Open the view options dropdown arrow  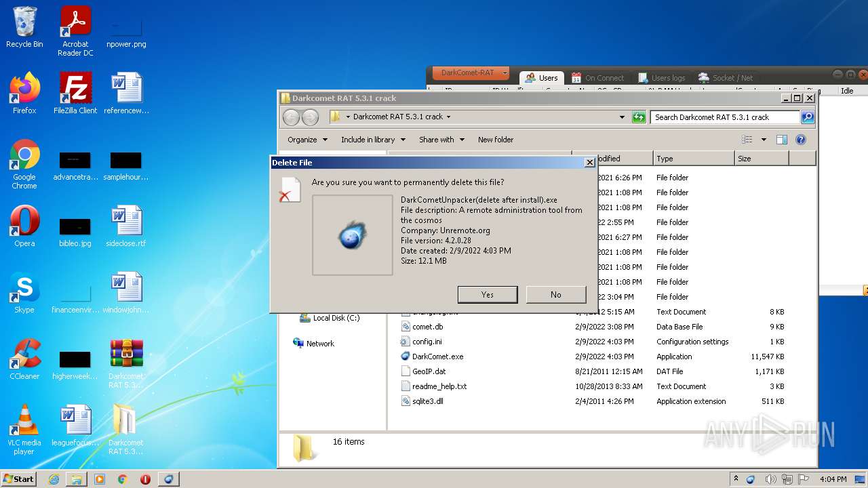763,140
